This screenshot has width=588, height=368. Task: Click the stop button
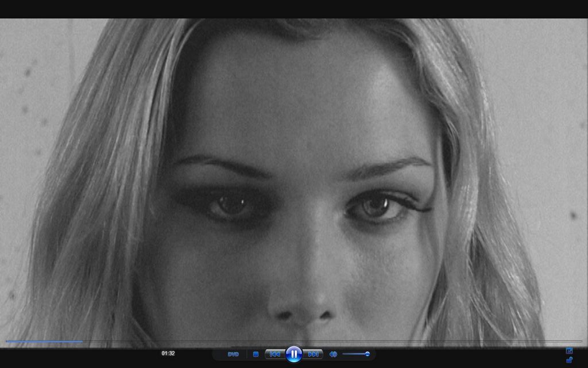256,354
